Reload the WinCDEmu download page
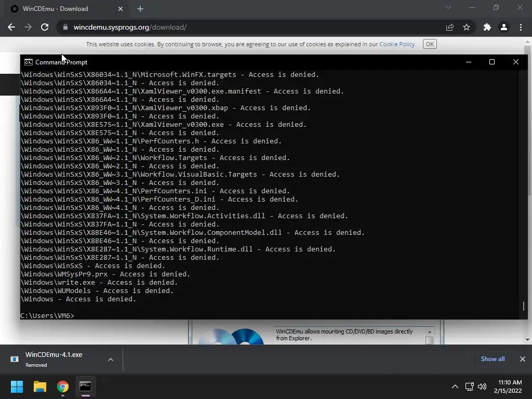Viewport: 532px width, 399px height. point(45,27)
